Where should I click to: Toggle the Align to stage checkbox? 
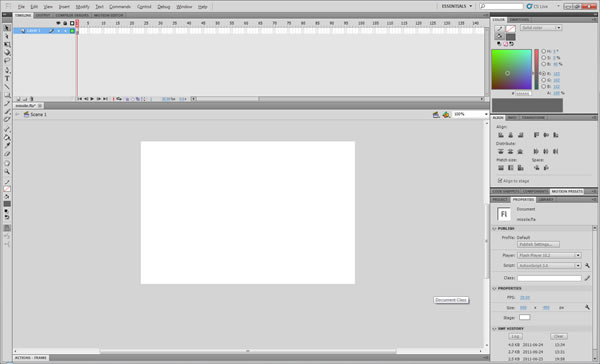coord(500,180)
